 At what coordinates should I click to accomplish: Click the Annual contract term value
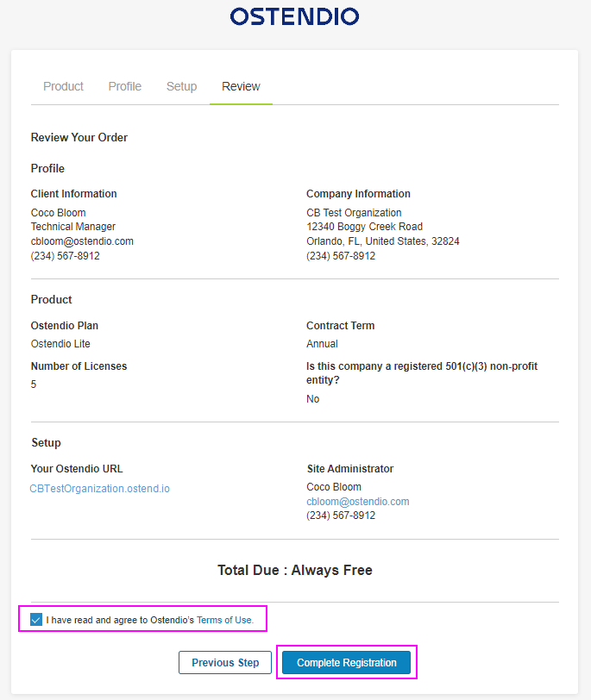click(x=322, y=344)
